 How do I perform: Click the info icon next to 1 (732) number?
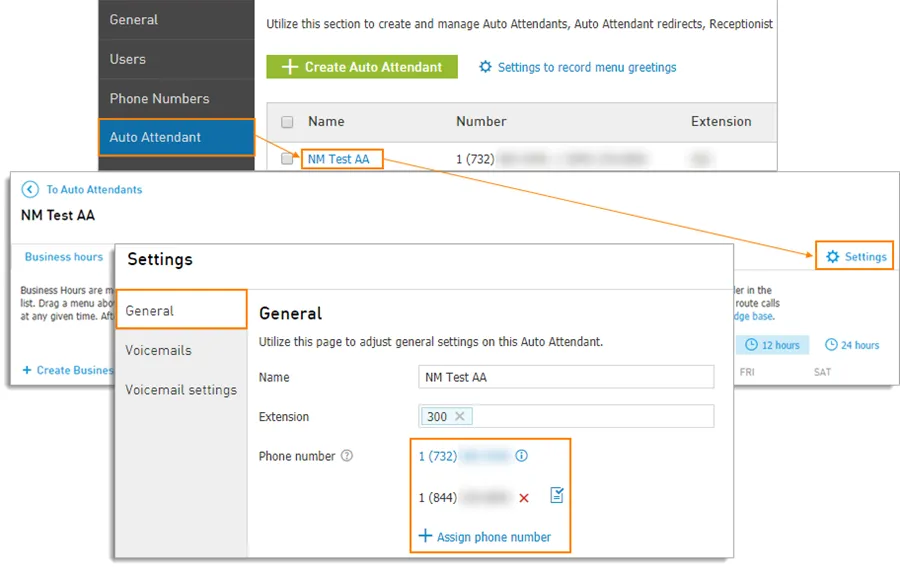pos(521,456)
